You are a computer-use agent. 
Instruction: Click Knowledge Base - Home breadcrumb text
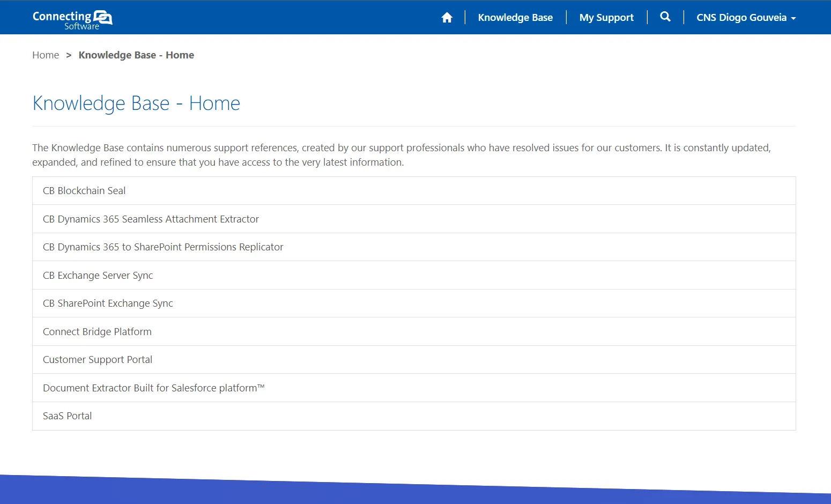[136, 55]
